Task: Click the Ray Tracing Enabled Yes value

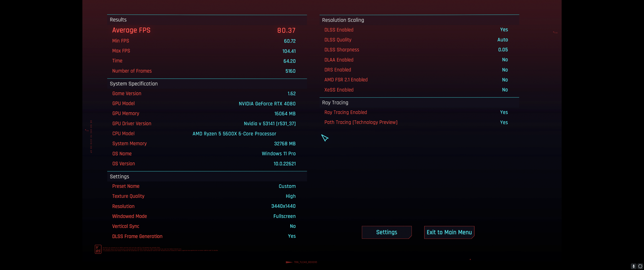Action: 504,112
